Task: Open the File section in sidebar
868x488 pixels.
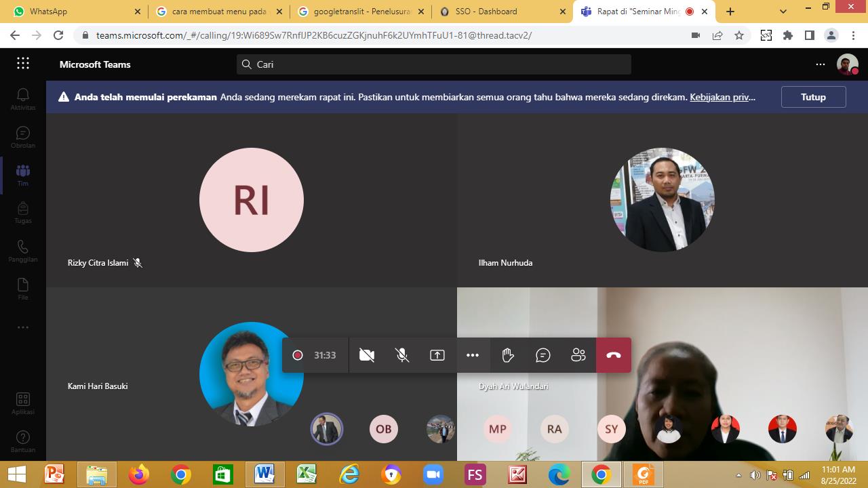Action: pos(23,289)
